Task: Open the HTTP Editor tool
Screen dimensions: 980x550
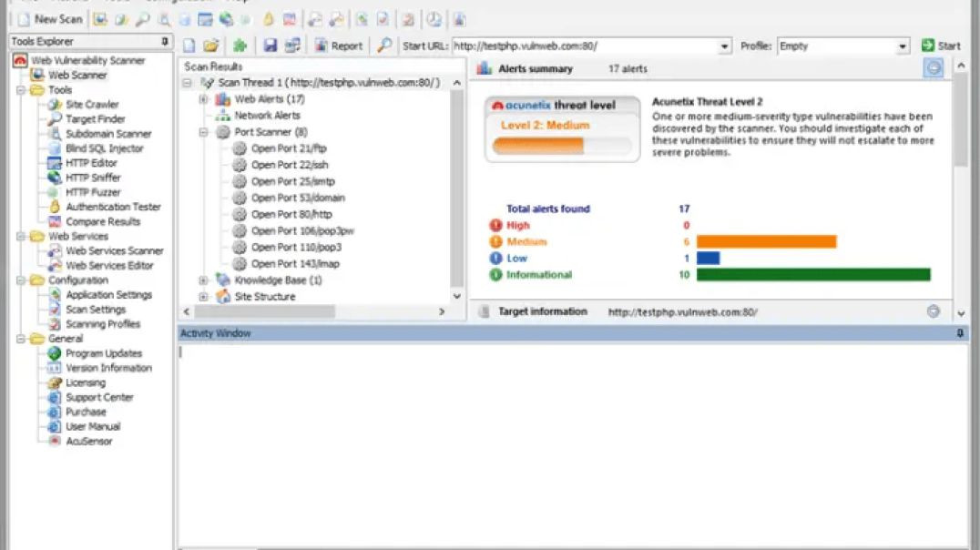Action: 91,163
